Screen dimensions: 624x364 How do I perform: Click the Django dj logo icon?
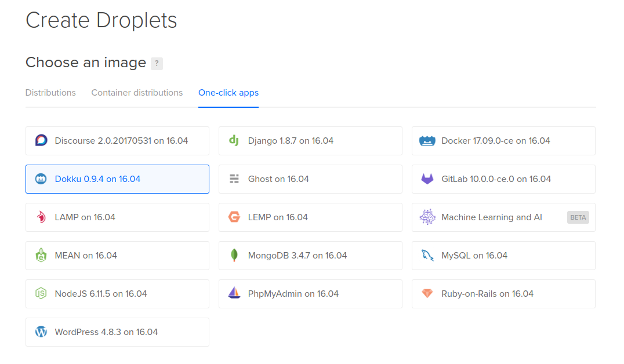[234, 140]
